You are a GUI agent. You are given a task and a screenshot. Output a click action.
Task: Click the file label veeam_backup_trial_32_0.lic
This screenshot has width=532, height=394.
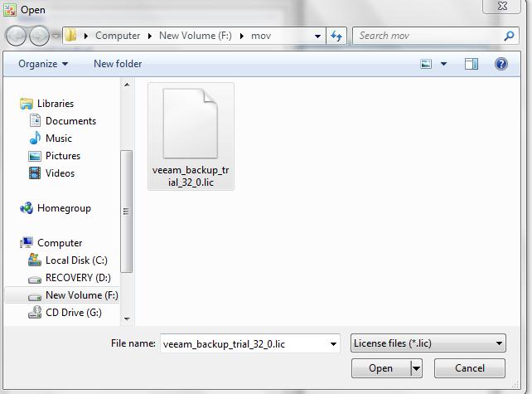pos(191,177)
